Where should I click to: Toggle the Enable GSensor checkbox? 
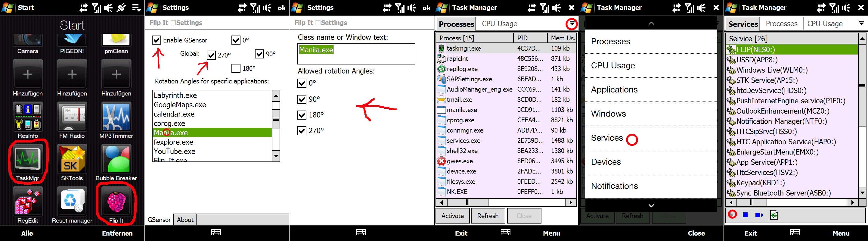(x=156, y=40)
